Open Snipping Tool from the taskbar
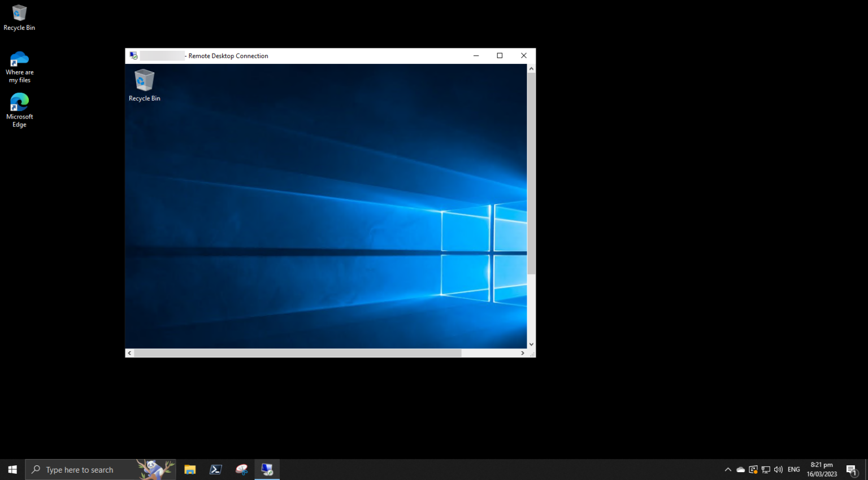The width and height of the screenshot is (868, 480). [242, 469]
